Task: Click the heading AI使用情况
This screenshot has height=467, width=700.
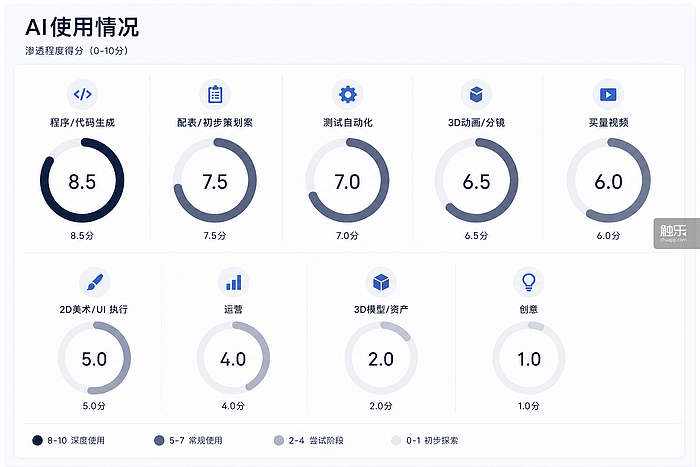Action: click(x=82, y=27)
